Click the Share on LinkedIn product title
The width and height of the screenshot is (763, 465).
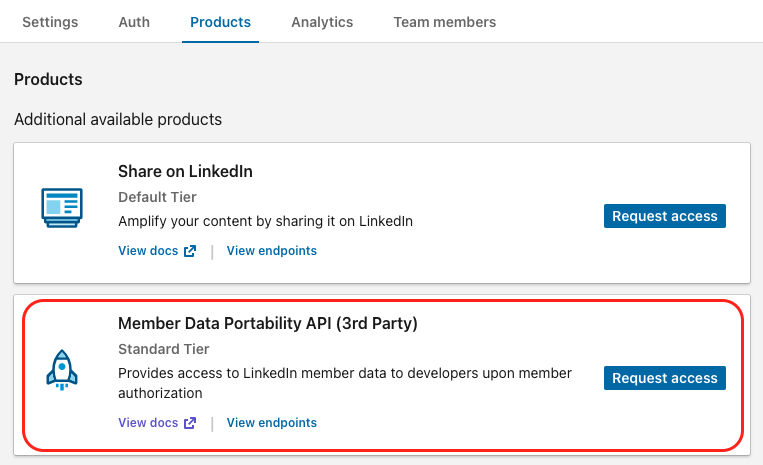pos(185,171)
